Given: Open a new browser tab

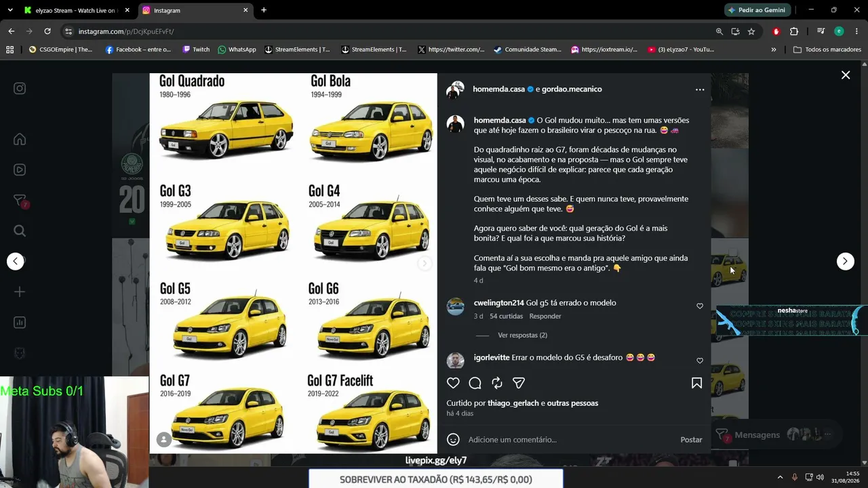Looking at the screenshot, I should (264, 10).
